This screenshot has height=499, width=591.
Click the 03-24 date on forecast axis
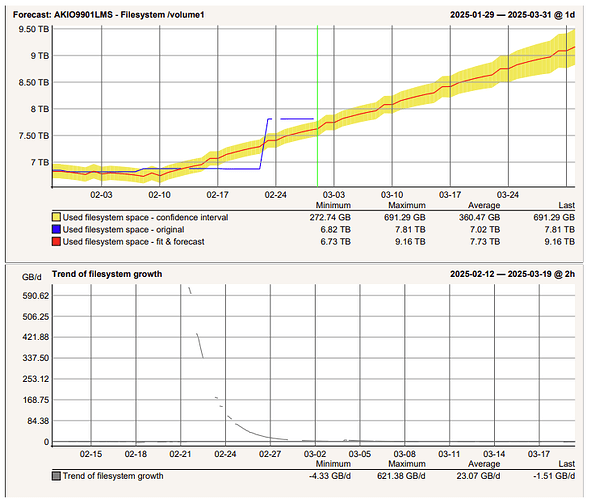(508, 195)
